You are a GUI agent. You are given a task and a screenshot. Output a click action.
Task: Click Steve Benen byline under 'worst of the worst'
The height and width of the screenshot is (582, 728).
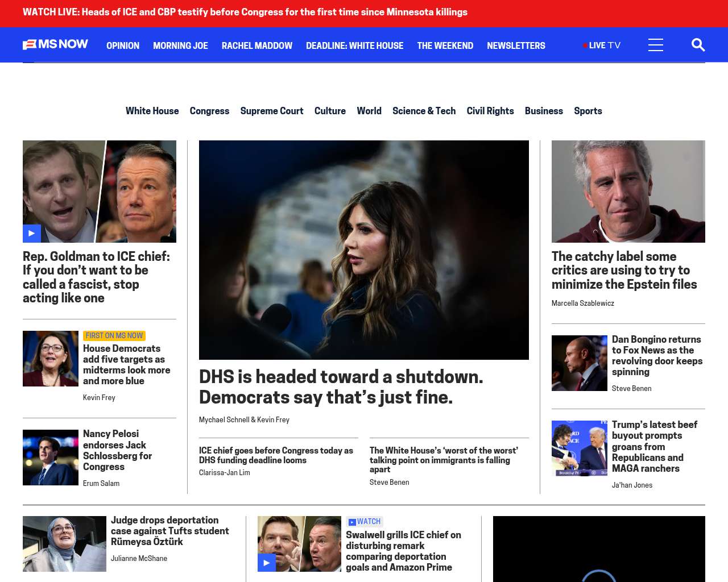point(390,483)
